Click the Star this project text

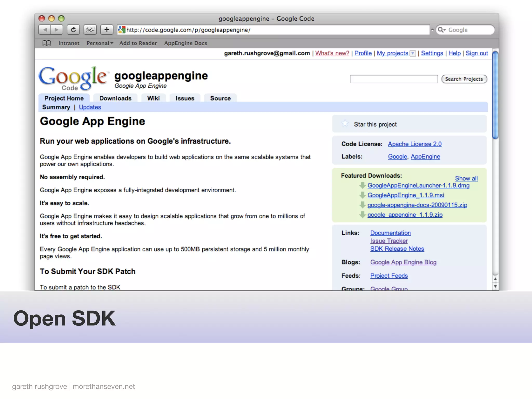click(375, 124)
